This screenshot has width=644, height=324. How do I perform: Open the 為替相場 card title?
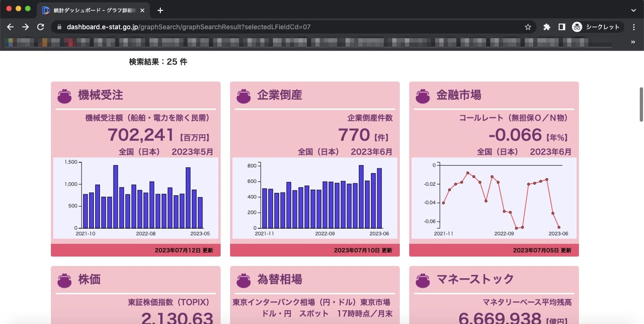(x=280, y=280)
